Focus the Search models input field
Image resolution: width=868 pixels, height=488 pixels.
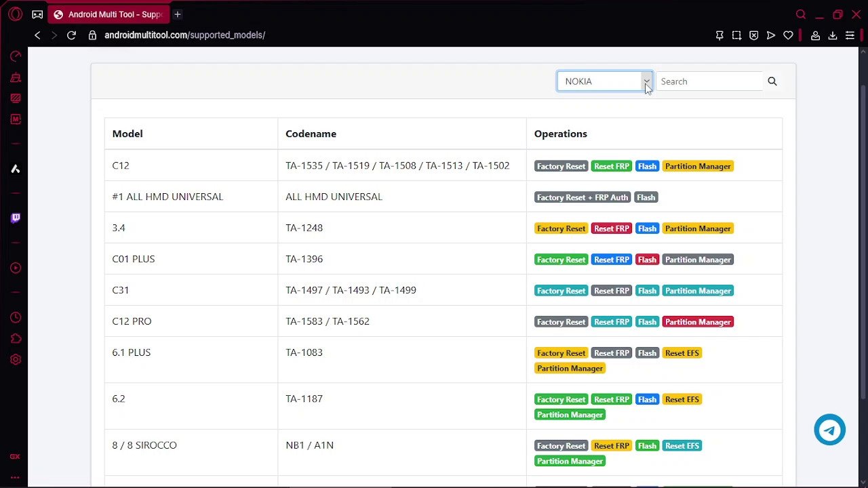point(709,81)
